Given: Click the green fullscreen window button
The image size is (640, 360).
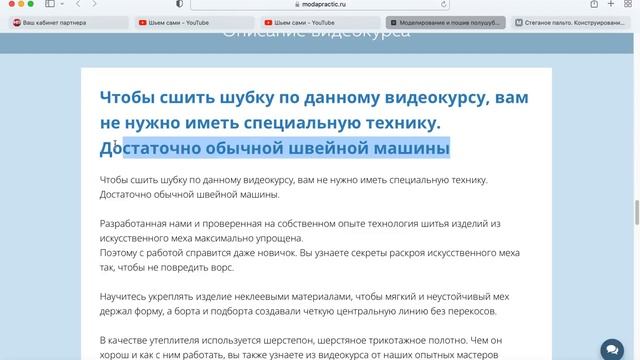Looking at the screenshot, I should coord(31,4).
